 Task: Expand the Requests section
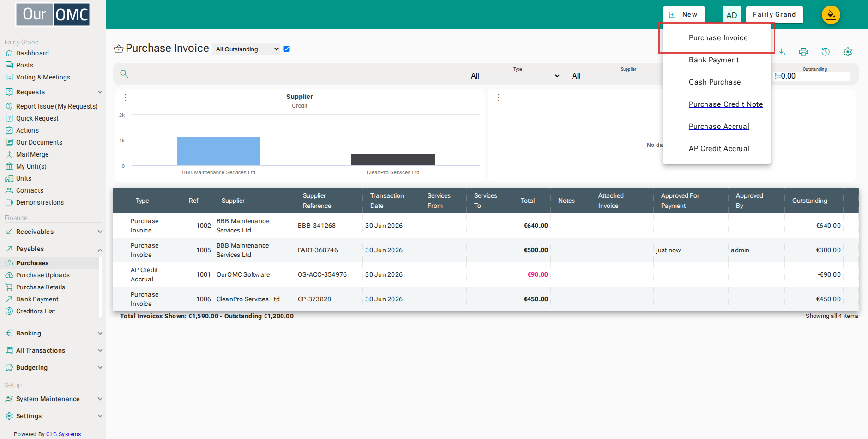(53, 92)
